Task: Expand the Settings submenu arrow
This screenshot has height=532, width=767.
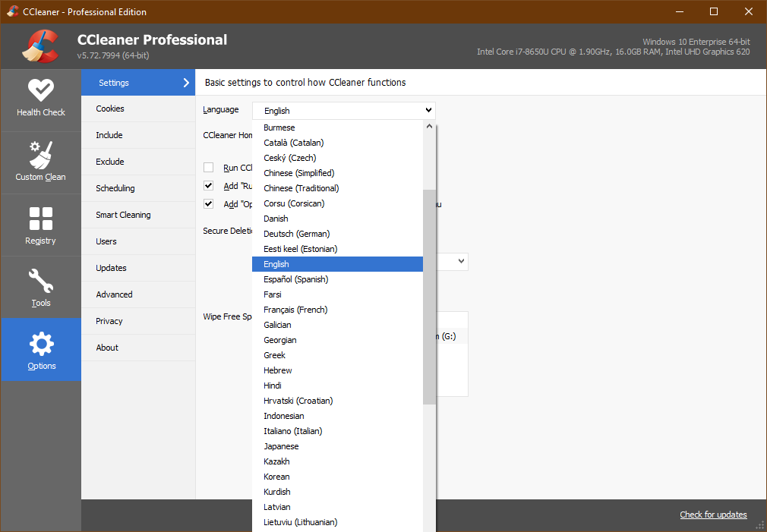Action: (188, 83)
